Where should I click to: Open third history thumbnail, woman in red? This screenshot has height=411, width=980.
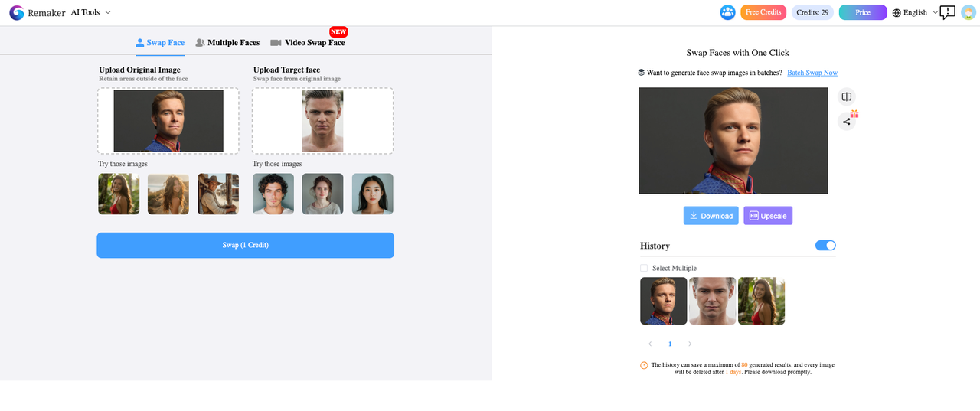pos(762,301)
